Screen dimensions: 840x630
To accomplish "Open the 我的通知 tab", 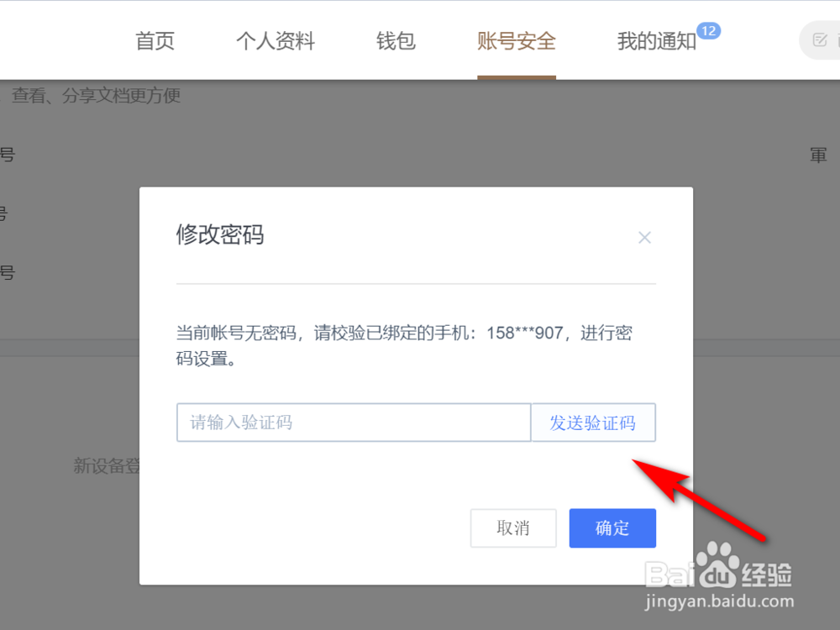I will click(x=657, y=40).
